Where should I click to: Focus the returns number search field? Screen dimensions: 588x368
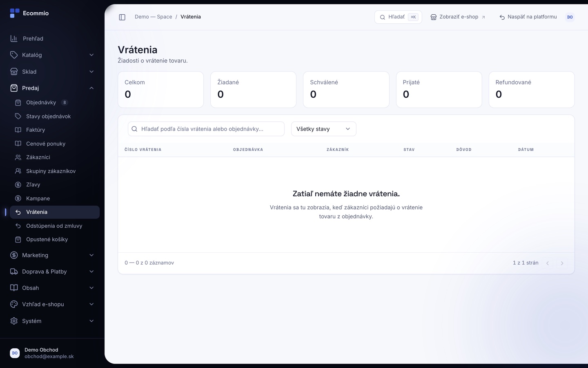[206, 129]
